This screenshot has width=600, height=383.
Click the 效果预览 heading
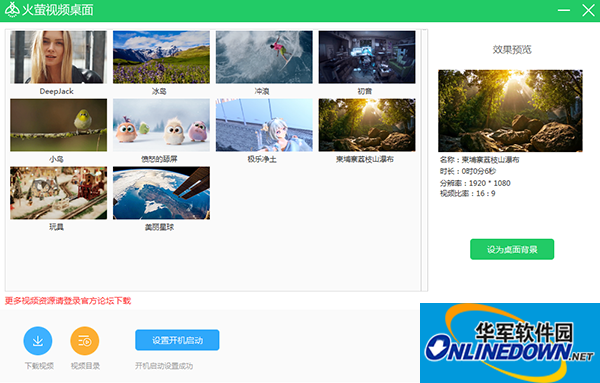click(x=512, y=49)
